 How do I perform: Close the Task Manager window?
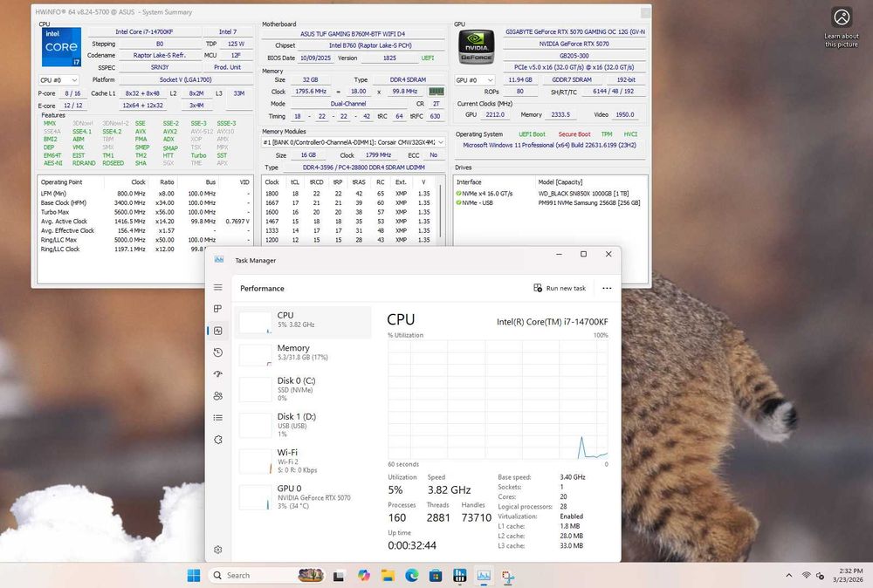(608, 254)
